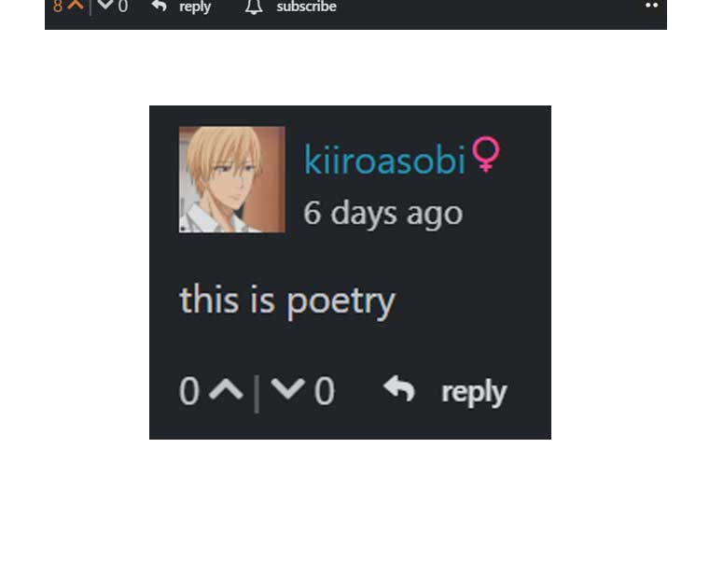The height and width of the screenshot is (588, 709).
Task: Open the '6 days ago' timestamp permalink
Action: pos(383,213)
